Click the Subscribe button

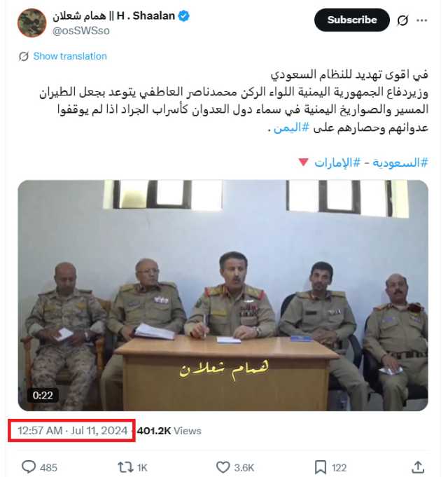point(352,20)
